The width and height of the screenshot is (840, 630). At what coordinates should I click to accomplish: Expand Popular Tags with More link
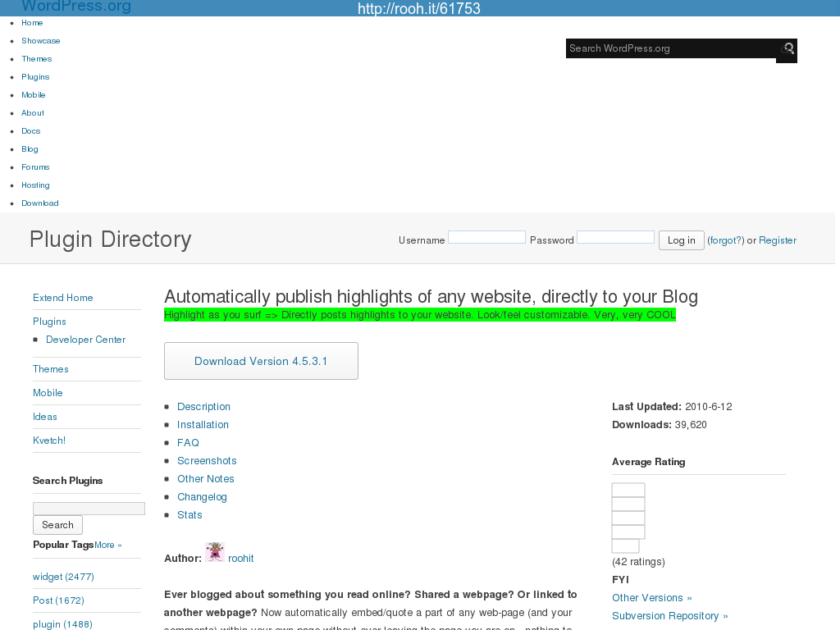click(x=108, y=546)
